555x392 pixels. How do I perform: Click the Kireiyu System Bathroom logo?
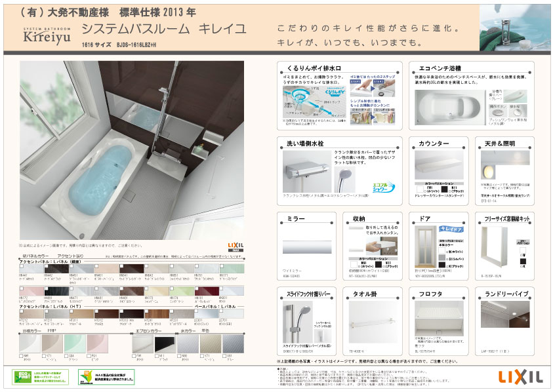(x=47, y=36)
